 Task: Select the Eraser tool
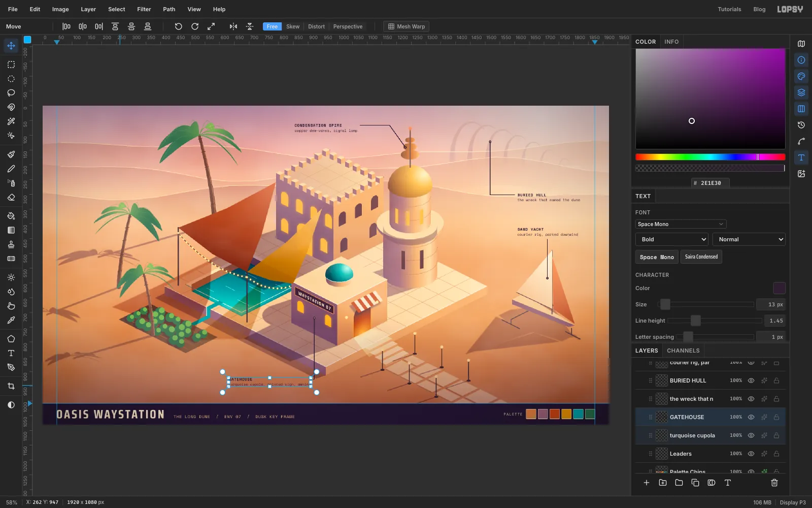click(11, 198)
